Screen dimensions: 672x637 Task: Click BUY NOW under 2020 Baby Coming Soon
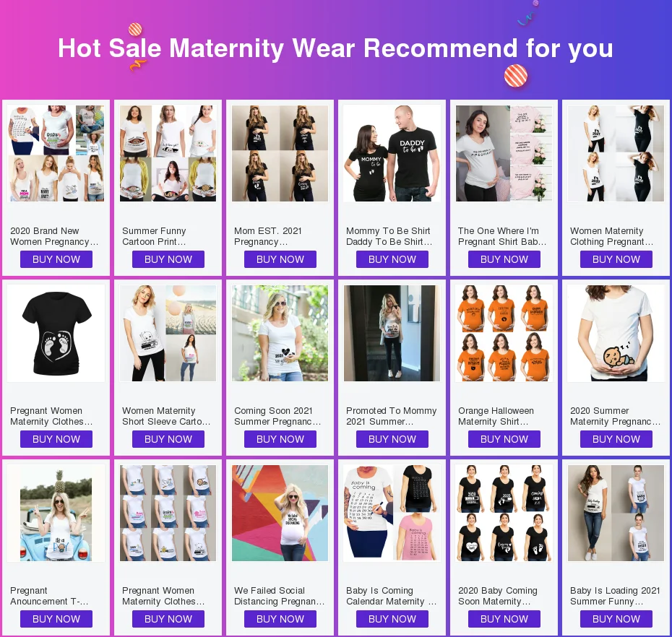click(x=504, y=619)
